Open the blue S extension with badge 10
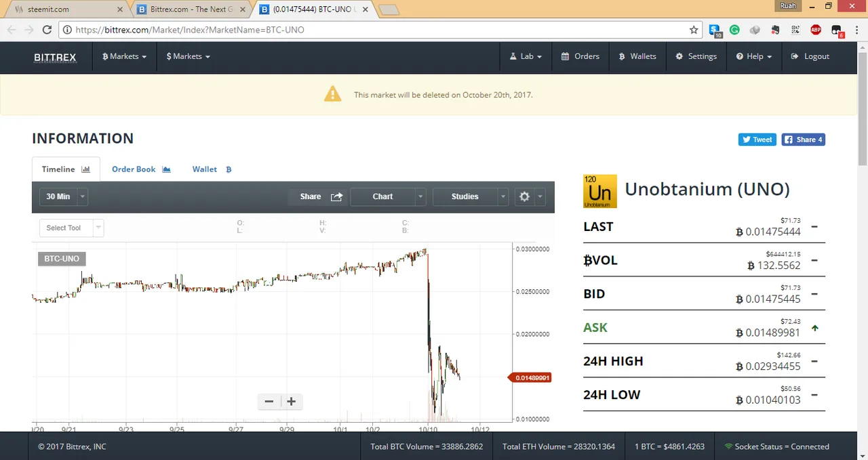The image size is (868, 460). (x=715, y=30)
